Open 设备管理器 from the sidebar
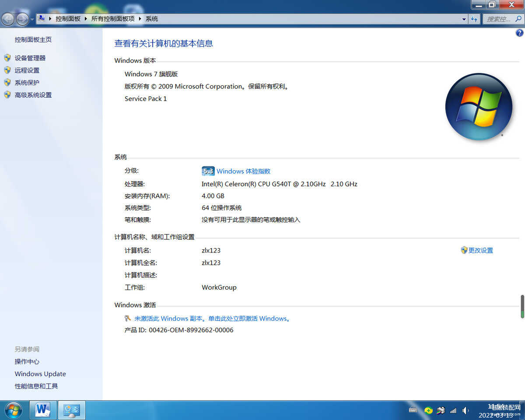Screen dimensions: 525x420 click(30, 58)
